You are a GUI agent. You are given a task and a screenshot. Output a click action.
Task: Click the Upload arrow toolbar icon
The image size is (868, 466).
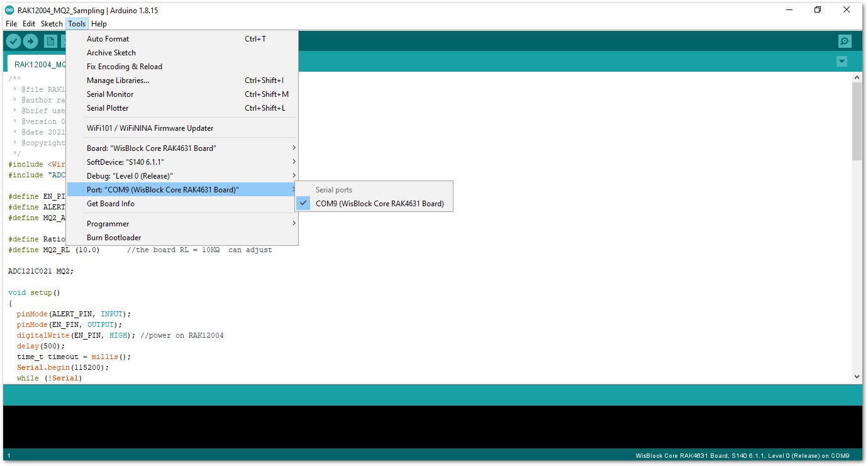click(31, 42)
